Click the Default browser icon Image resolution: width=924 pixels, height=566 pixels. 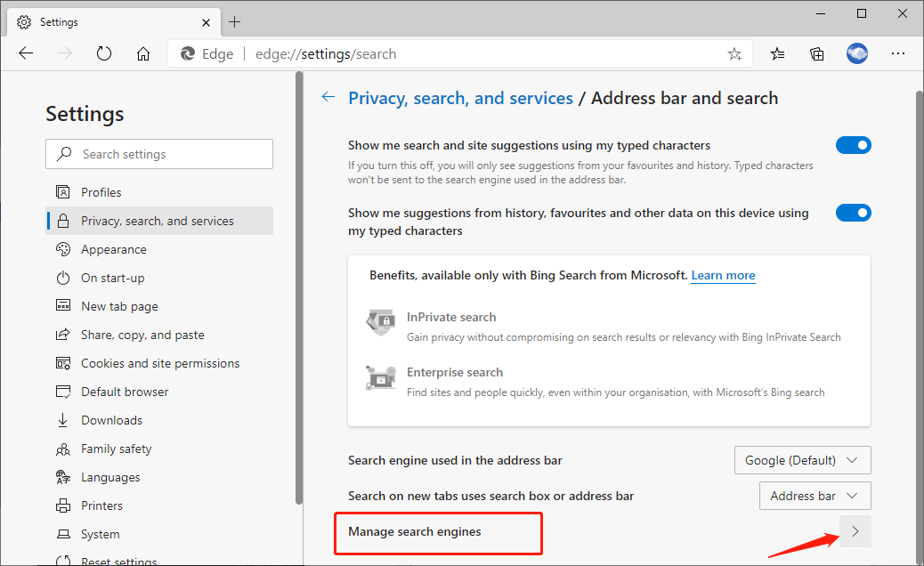click(62, 392)
